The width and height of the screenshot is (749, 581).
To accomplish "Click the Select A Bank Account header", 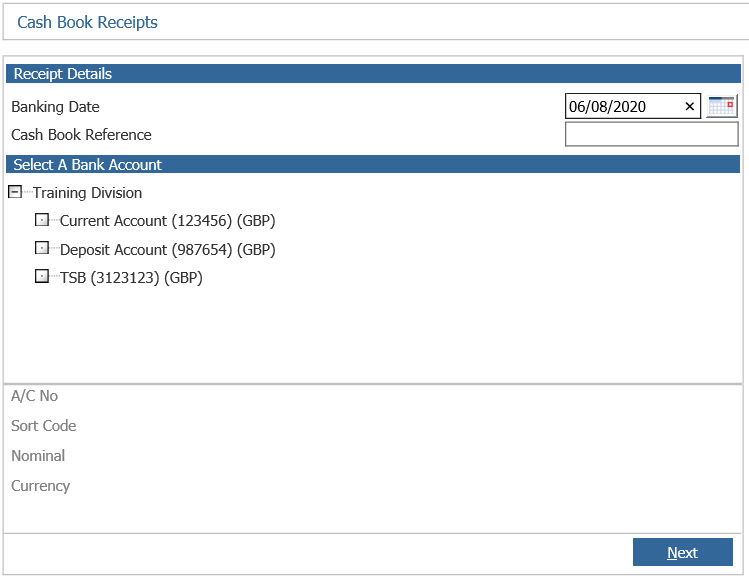I will point(373,164).
